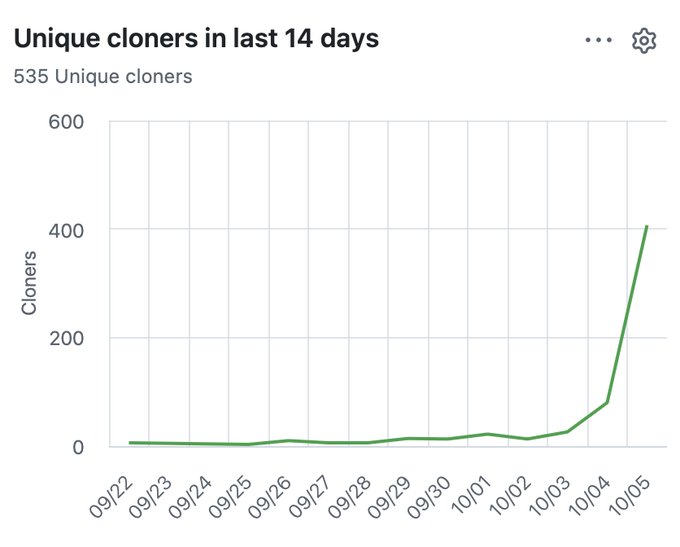
Task: Click the 09/26 data point on green line
Action: 288,441
